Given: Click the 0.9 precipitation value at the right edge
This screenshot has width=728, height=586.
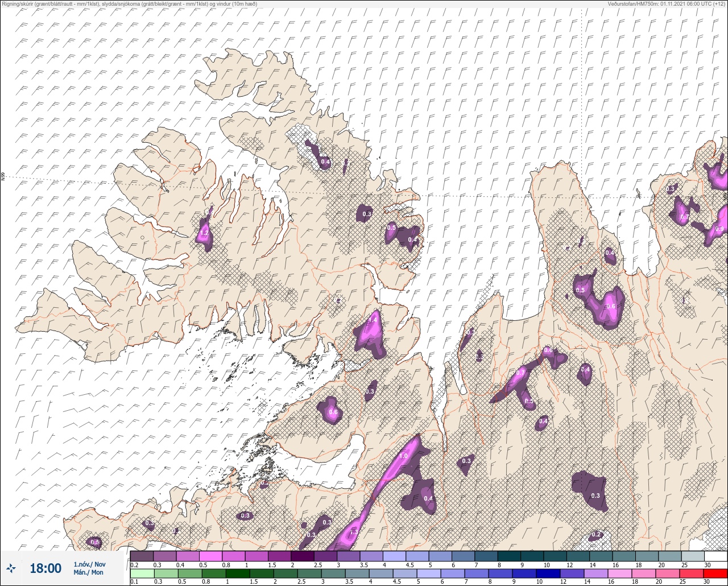Looking at the screenshot, I should [x=719, y=229].
